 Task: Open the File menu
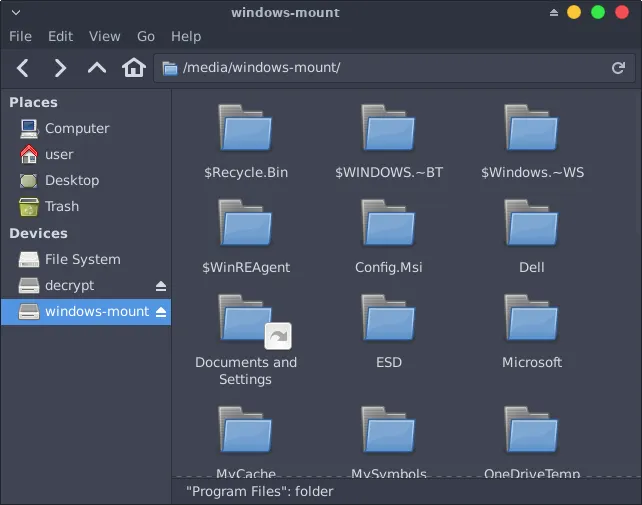click(20, 36)
